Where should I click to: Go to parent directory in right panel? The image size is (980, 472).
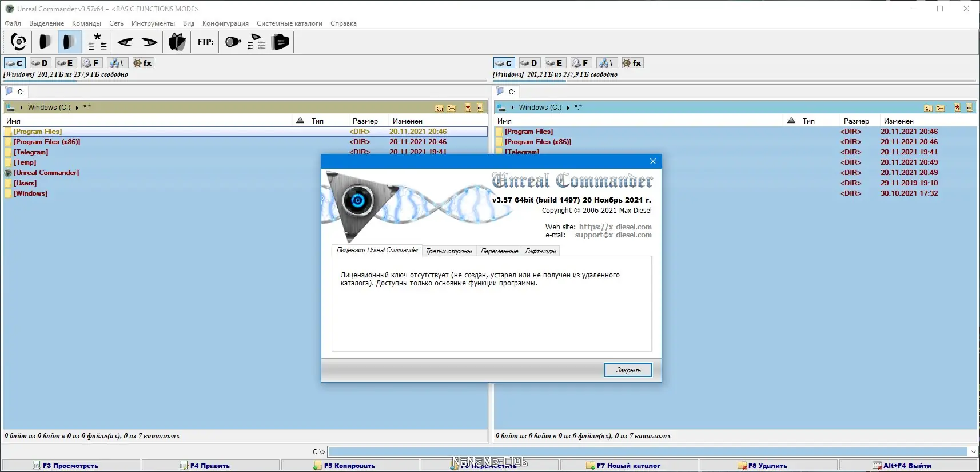(941, 108)
